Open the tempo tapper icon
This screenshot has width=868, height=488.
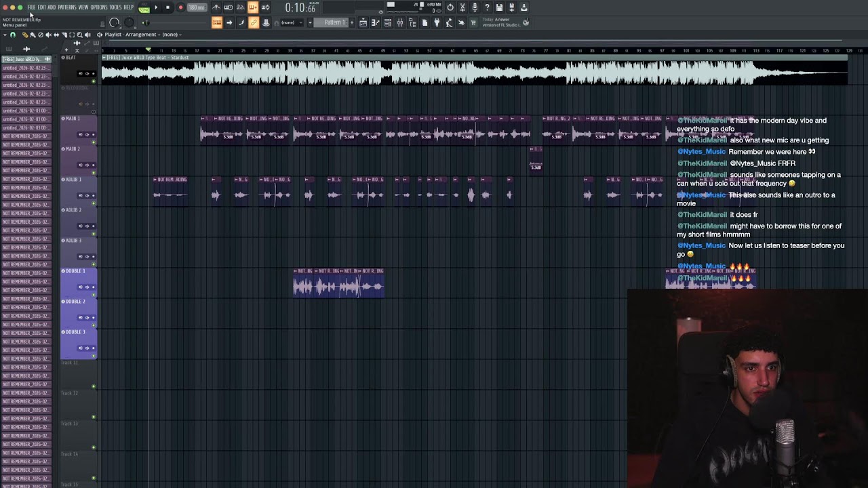449,22
